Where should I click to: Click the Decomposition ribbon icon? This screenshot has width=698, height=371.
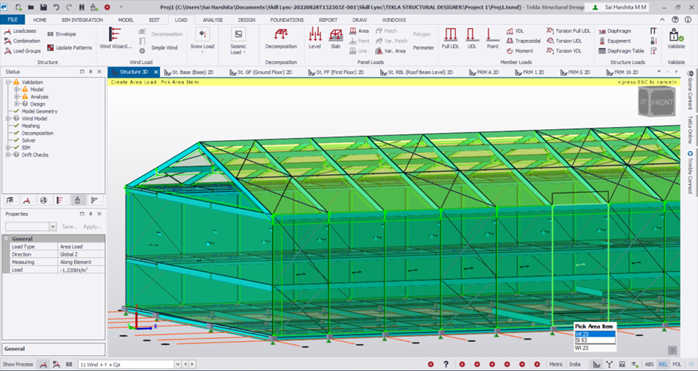point(281,38)
